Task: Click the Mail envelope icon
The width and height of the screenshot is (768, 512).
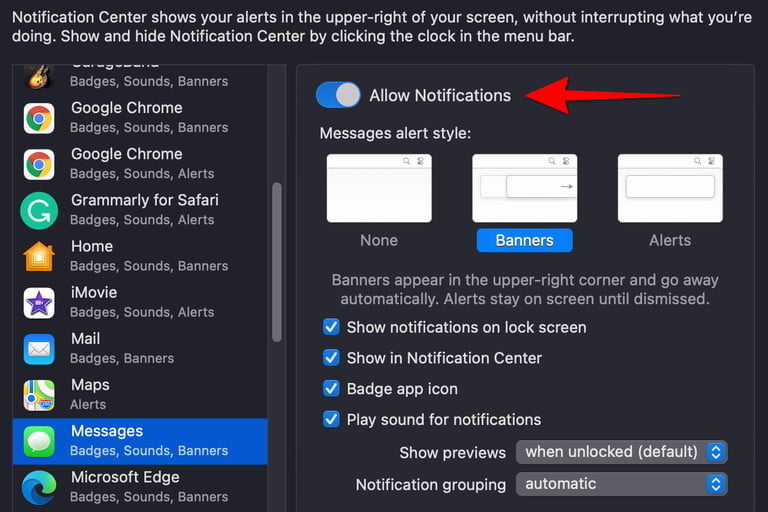Action: (x=39, y=348)
